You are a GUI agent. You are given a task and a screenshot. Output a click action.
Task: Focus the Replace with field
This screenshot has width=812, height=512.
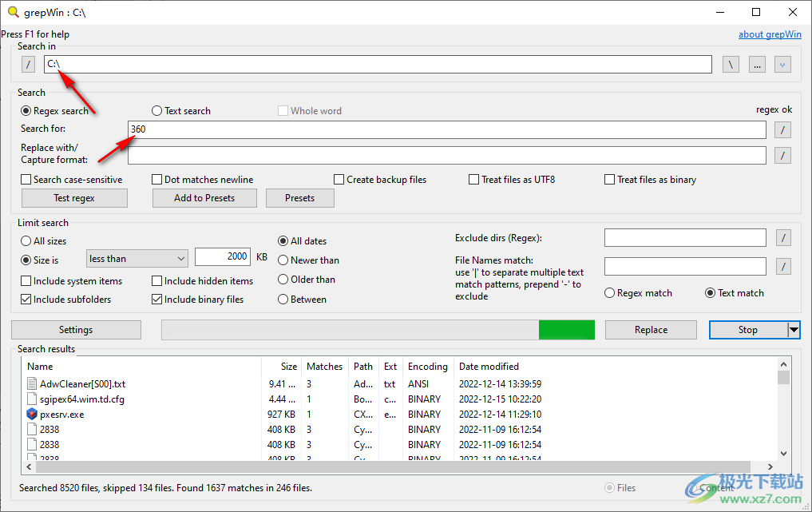click(x=447, y=155)
